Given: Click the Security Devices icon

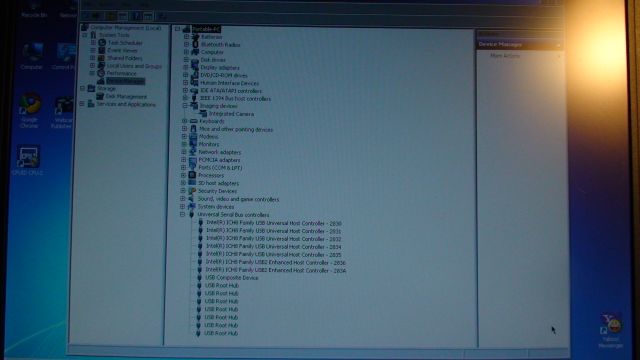Looking at the screenshot, I should pyautogui.click(x=192, y=191).
